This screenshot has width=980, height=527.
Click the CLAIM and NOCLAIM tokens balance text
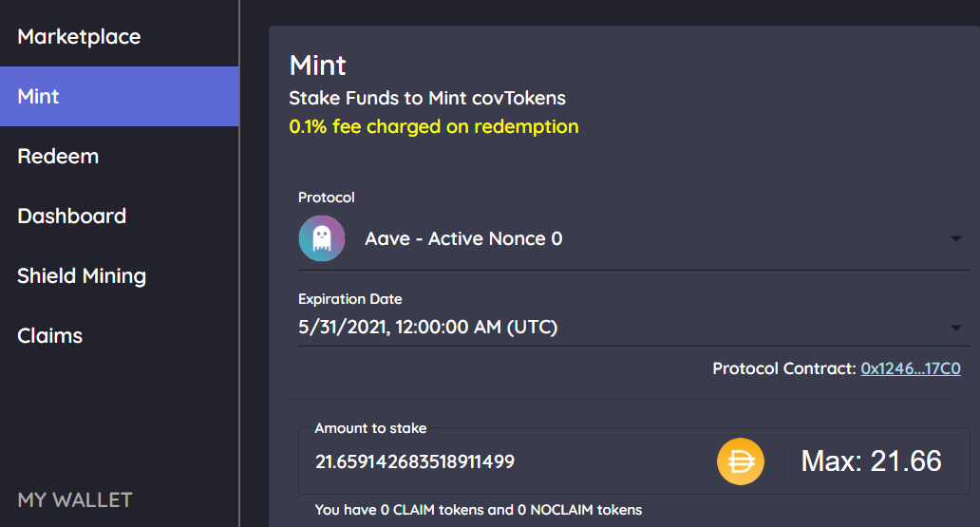coord(478,510)
